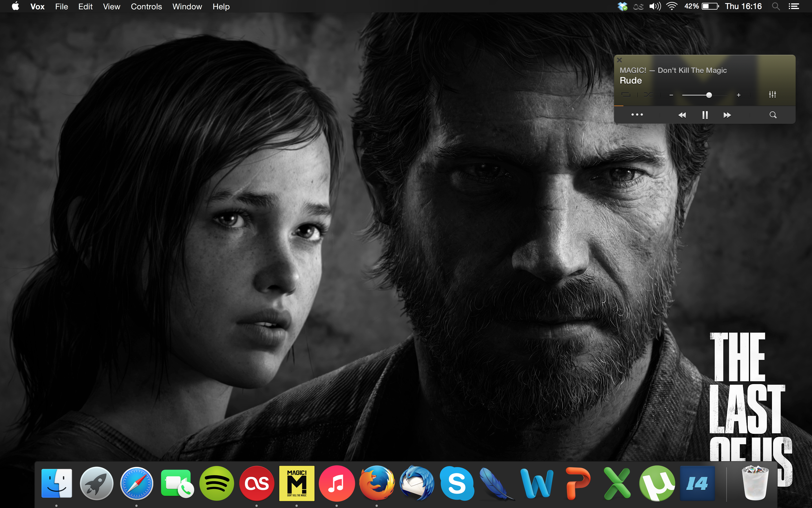
Task: Open Microsoft Excel from the Dock
Action: click(x=617, y=483)
